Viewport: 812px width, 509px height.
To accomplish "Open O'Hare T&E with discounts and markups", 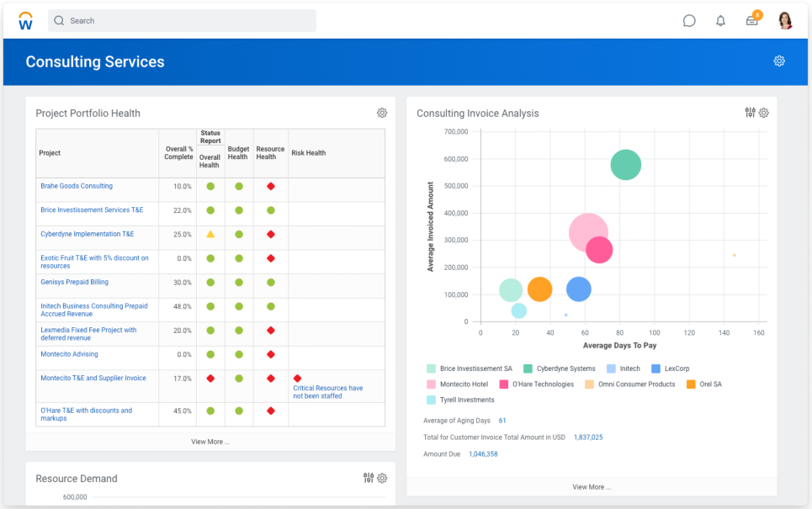I will (x=86, y=414).
